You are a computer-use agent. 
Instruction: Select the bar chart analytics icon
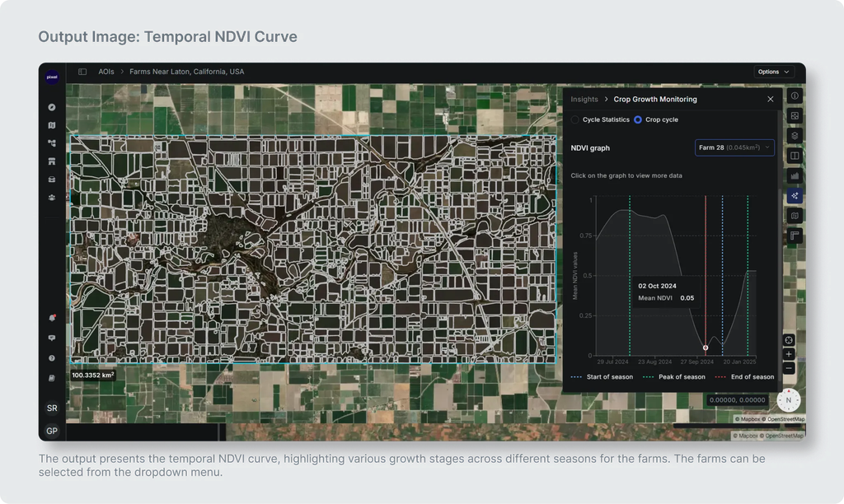point(795,176)
